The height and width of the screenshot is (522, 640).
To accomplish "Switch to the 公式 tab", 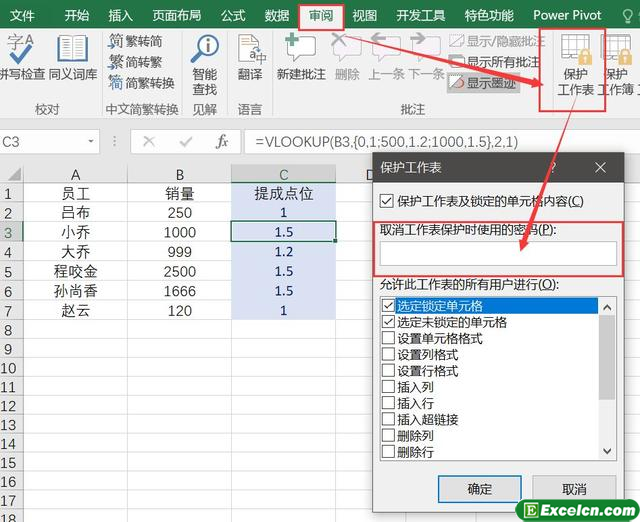I will tap(233, 16).
